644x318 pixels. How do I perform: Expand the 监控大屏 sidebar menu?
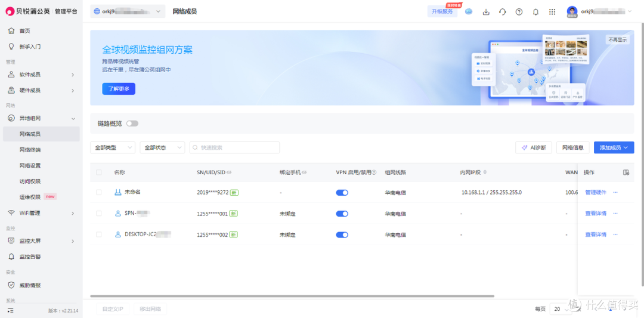[x=41, y=241]
